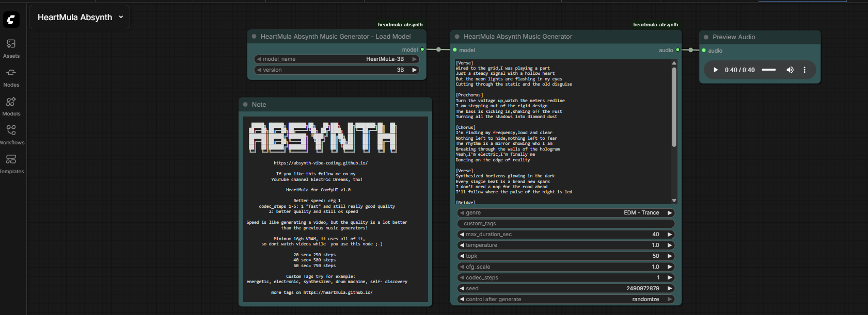
Task: Play the preview audio
Action: [716, 70]
